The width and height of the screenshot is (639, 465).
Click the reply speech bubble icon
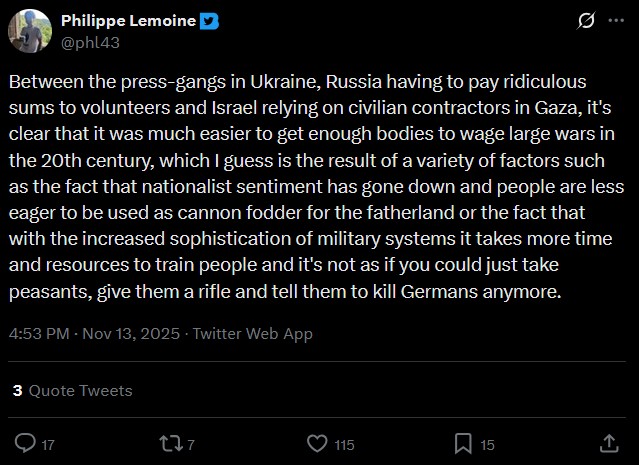click(x=25, y=443)
